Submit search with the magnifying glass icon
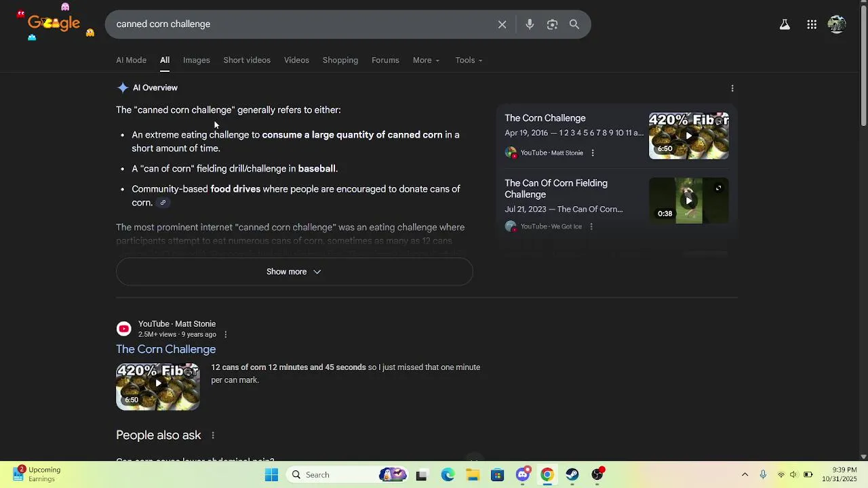This screenshot has width=868, height=488. tap(574, 24)
